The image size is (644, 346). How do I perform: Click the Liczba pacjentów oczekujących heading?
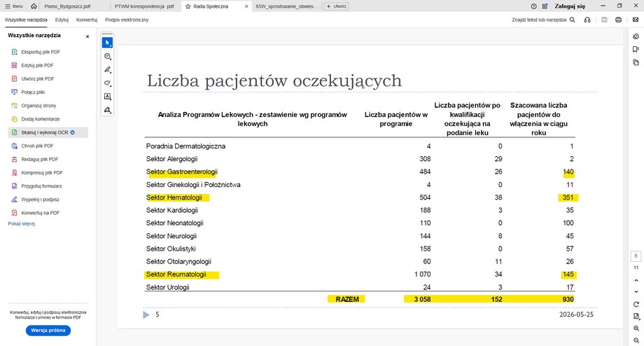[x=274, y=81]
